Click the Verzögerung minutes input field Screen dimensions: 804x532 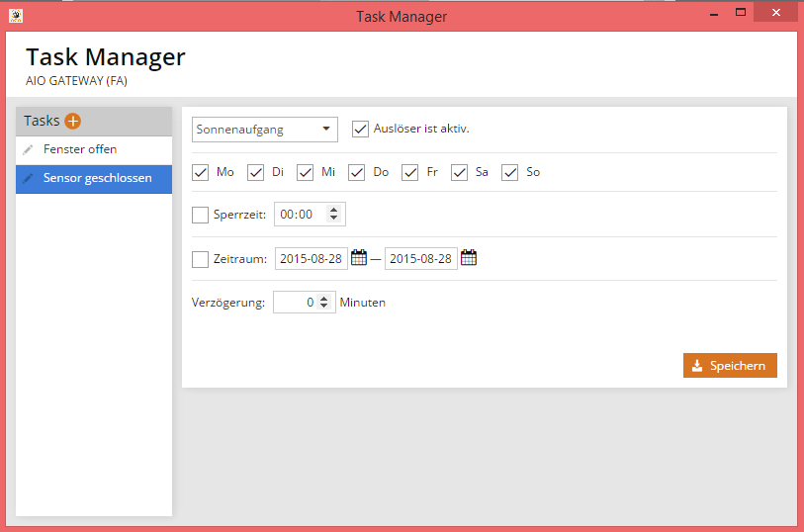pyautogui.click(x=295, y=303)
